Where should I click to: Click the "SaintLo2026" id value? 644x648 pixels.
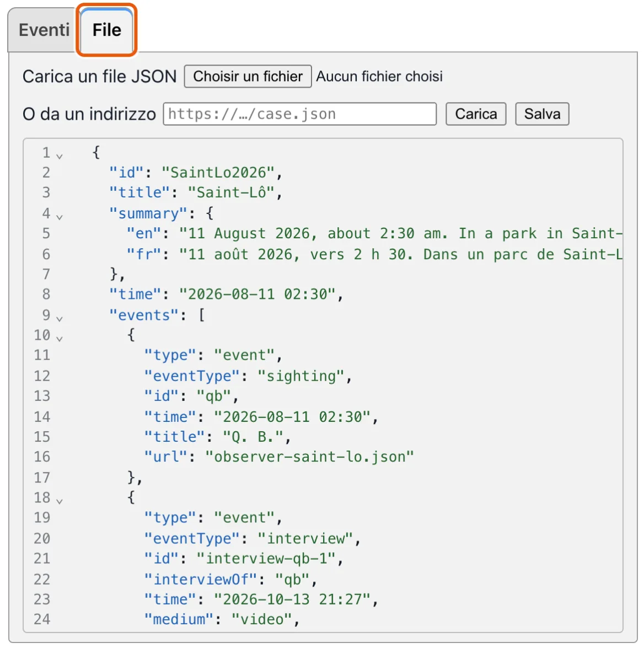click(218, 172)
